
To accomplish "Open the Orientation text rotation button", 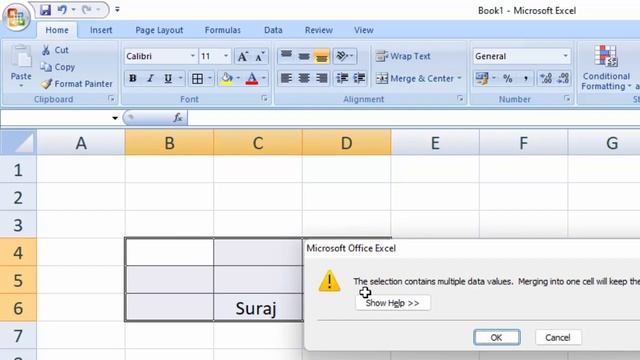I will (x=344, y=56).
